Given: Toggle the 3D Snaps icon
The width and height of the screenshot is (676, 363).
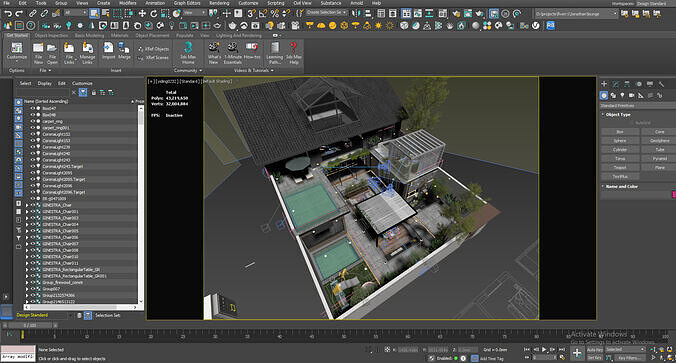Looking at the screenshot, I should pos(251,14).
